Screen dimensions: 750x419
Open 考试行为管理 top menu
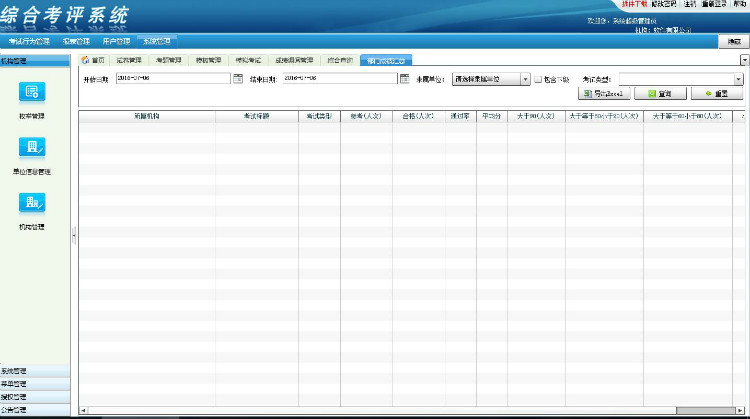pyautogui.click(x=29, y=42)
